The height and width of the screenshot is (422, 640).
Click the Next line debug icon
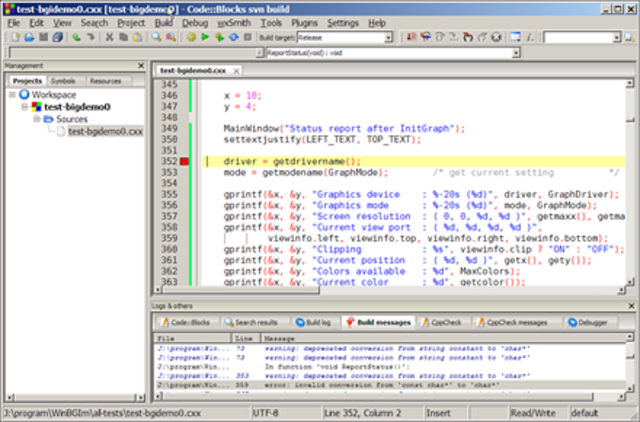point(440,37)
